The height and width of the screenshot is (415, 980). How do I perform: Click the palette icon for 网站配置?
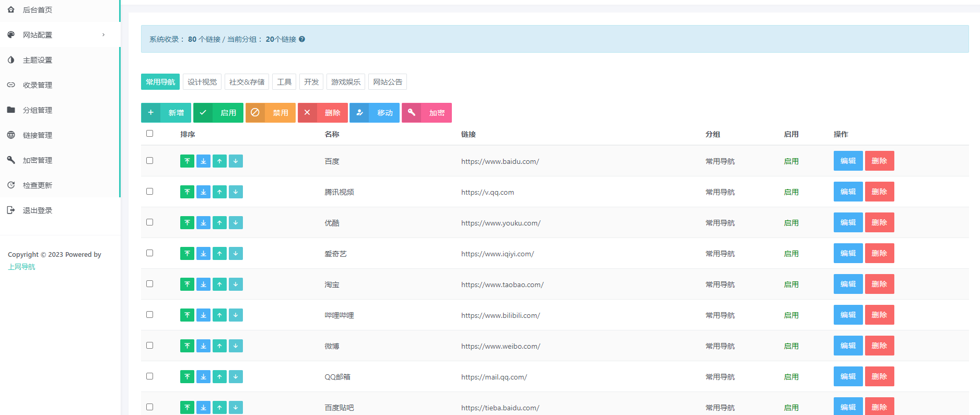(x=11, y=35)
